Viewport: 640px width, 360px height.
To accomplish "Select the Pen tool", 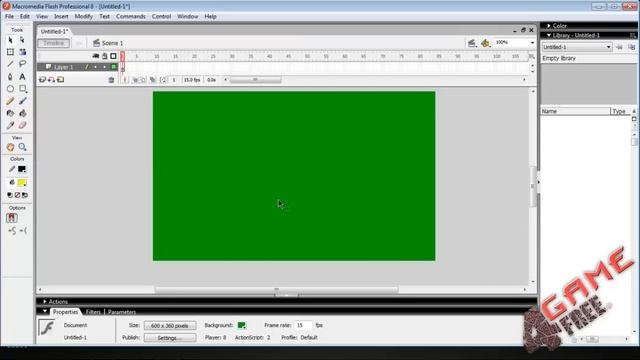I will [10, 76].
